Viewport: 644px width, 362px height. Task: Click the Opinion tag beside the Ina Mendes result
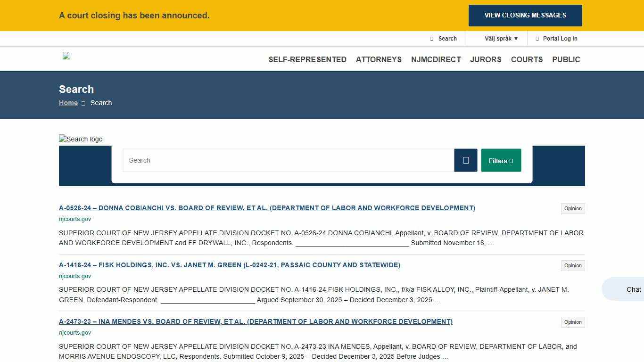[x=572, y=322]
